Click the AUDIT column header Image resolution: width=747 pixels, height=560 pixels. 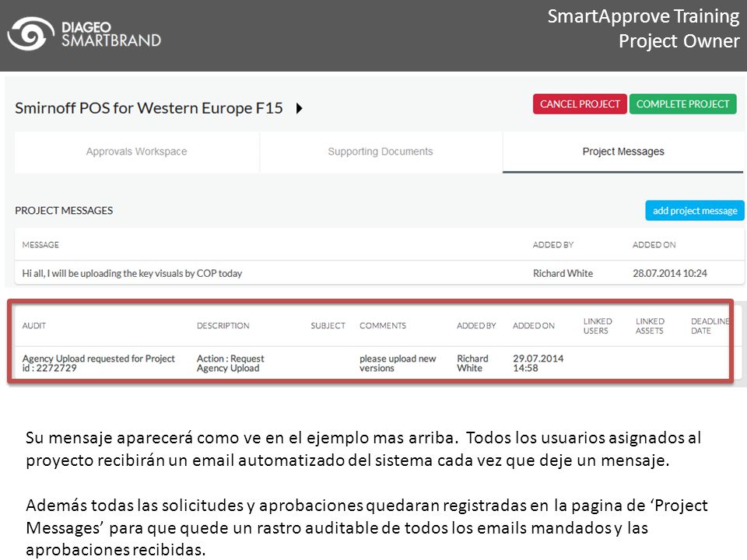point(33,326)
